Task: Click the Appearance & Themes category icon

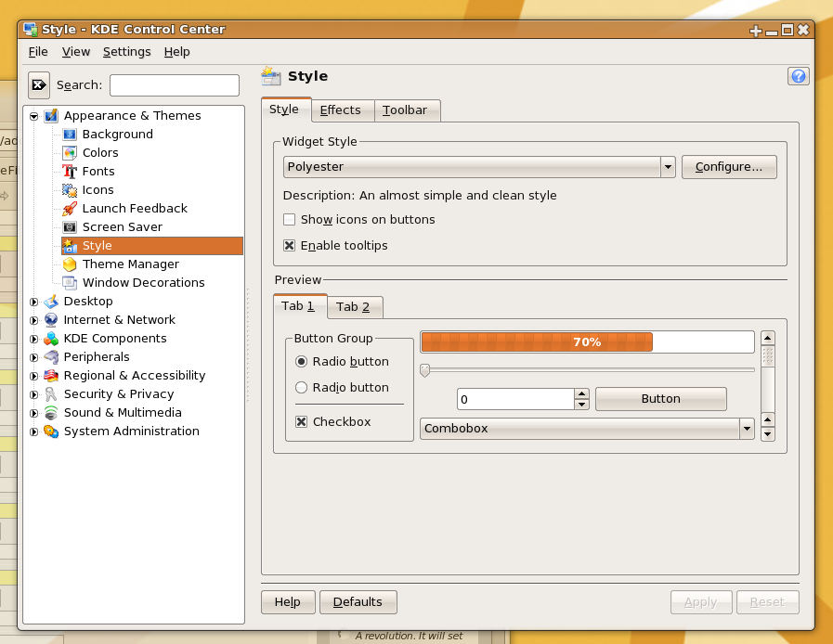Action: (51, 116)
